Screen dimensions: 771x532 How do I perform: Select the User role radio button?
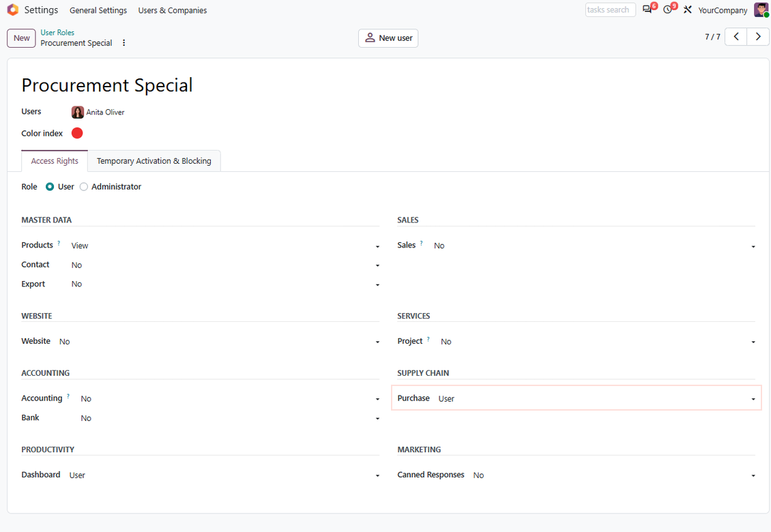tap(50, 187)
